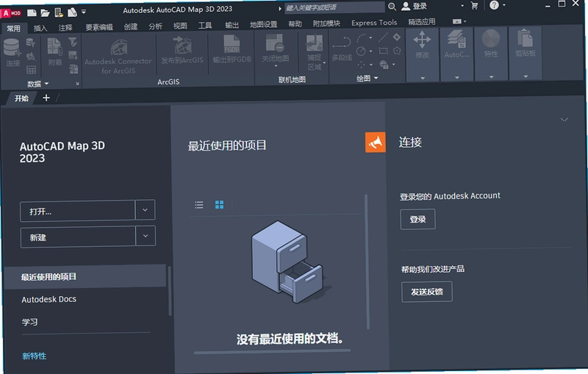The width and height of the screenshot is (588, 374).
Task: Expand the 数据 panel dropdown
Action: tap(46, 84)
